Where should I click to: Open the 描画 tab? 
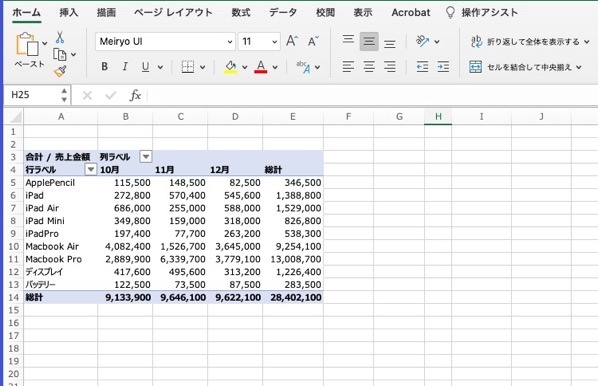coord(106,13)
